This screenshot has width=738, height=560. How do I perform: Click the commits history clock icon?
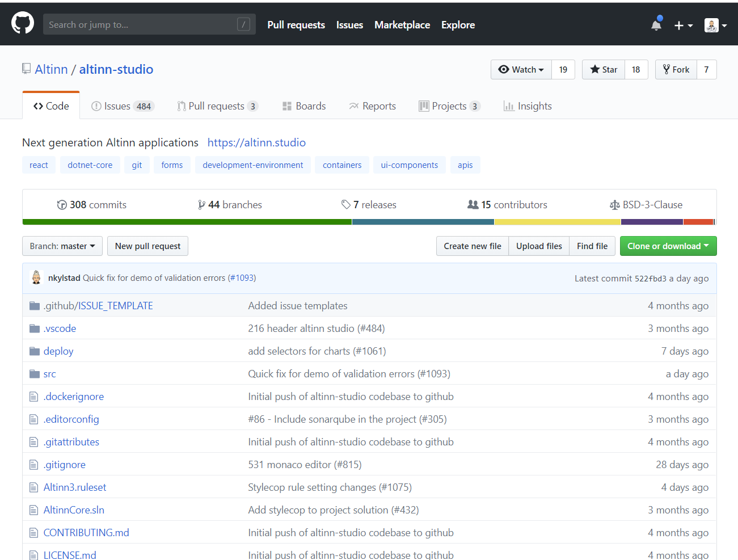click(62, 205)
